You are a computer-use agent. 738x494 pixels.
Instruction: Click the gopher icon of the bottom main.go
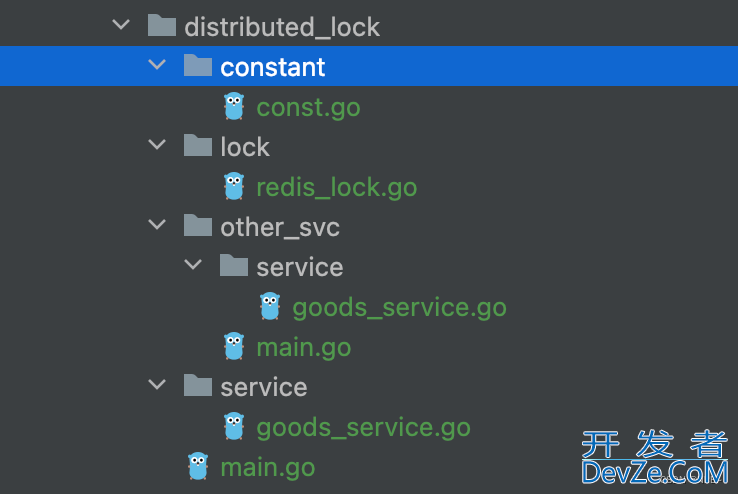pyautogui.click(x=198, y=466)
